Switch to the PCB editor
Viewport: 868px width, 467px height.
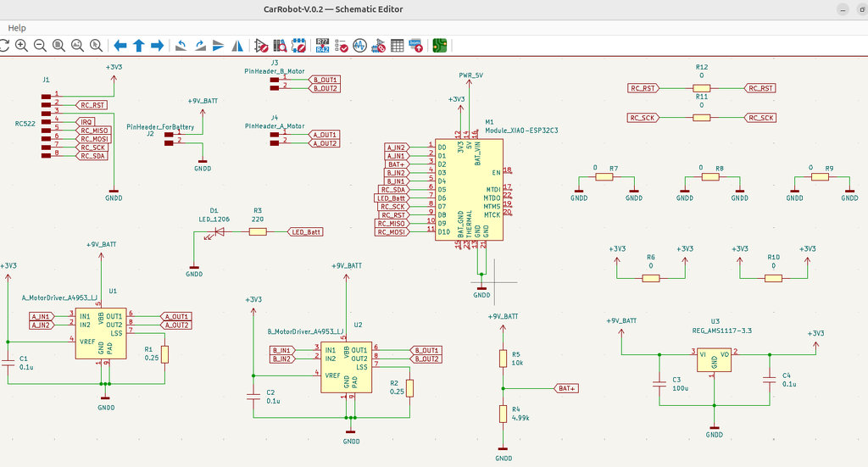click(440, 45)
